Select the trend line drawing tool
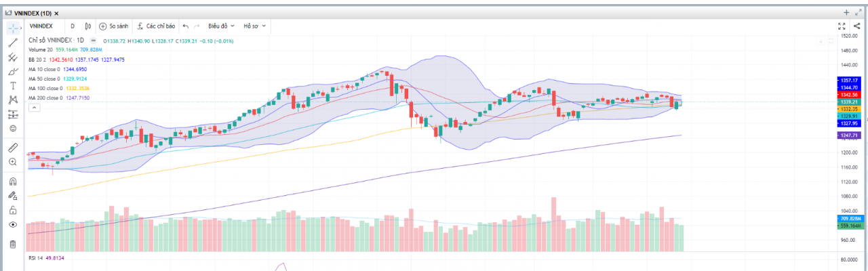 (x=13, y=42)
